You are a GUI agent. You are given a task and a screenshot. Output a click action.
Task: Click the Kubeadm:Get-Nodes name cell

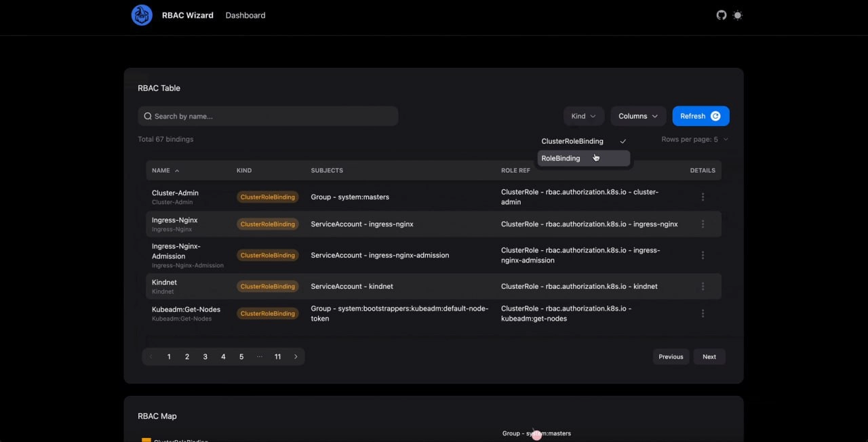point(186,313)
